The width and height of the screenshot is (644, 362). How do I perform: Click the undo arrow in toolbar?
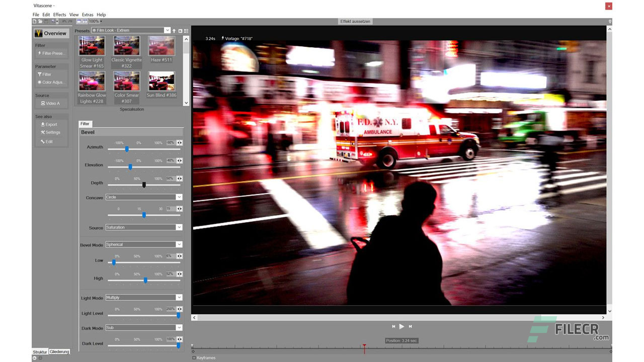click(64, 22)
